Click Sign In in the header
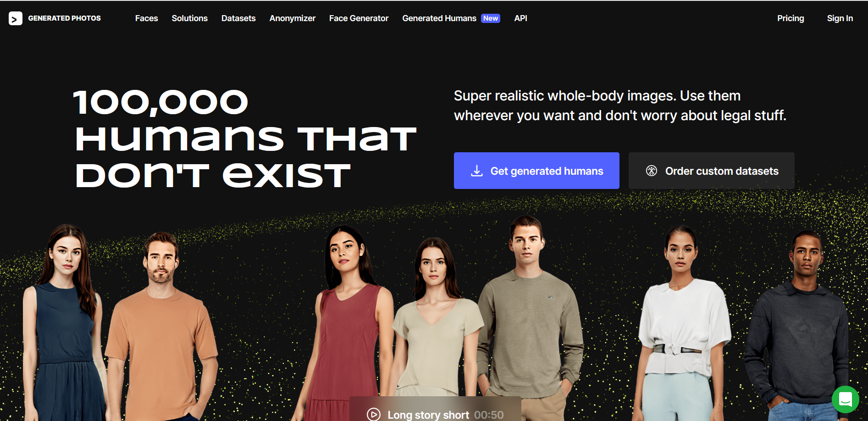The width and height of the screenshot is (868, 421). [840, 18]
